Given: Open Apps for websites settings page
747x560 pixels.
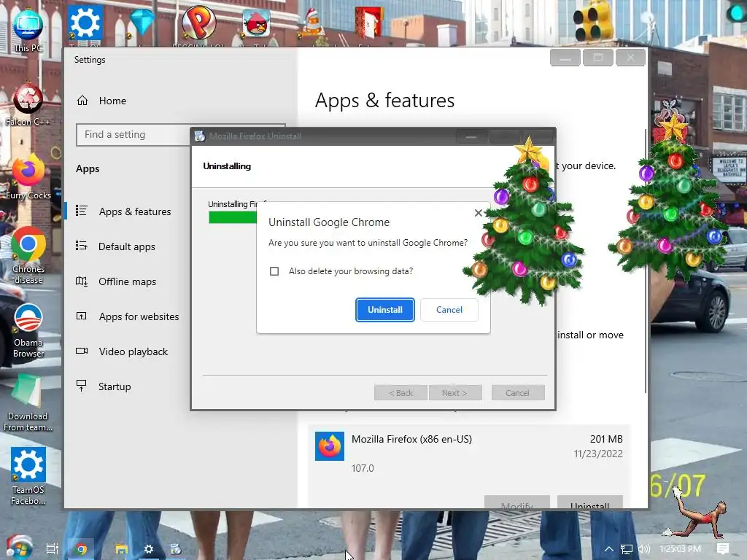Looking at the screenshot, I should (x=139, y=316).
